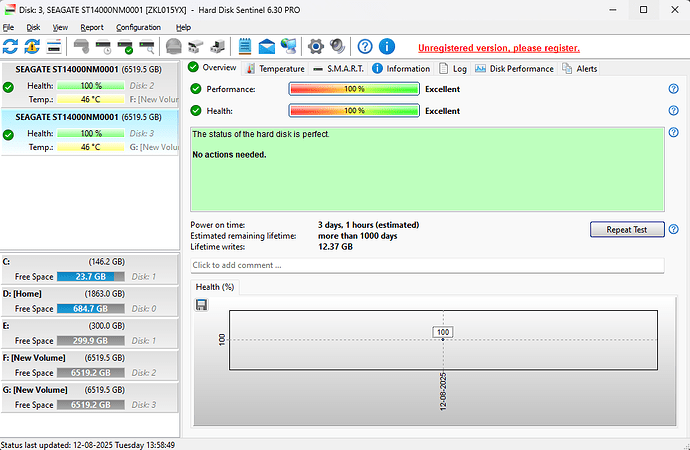Click the Performance 100 % gradient bar
This screenshot has width=690, height=450.
tap(354, 89)
